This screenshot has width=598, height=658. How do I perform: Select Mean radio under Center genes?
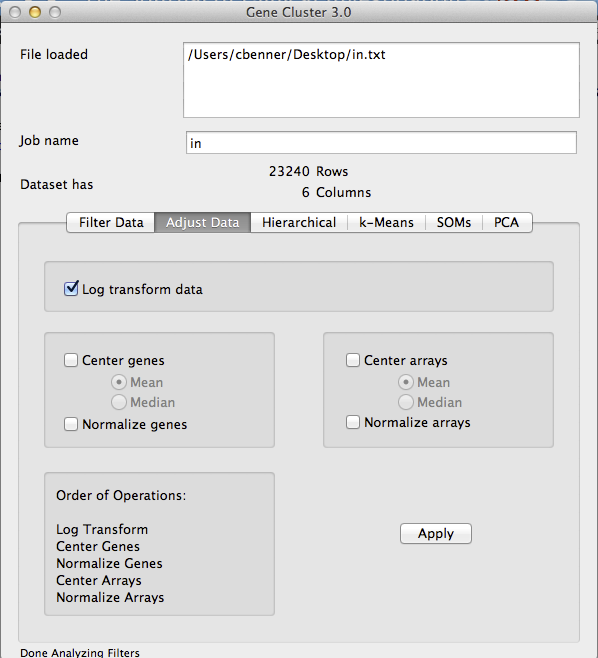pos(119,382)
